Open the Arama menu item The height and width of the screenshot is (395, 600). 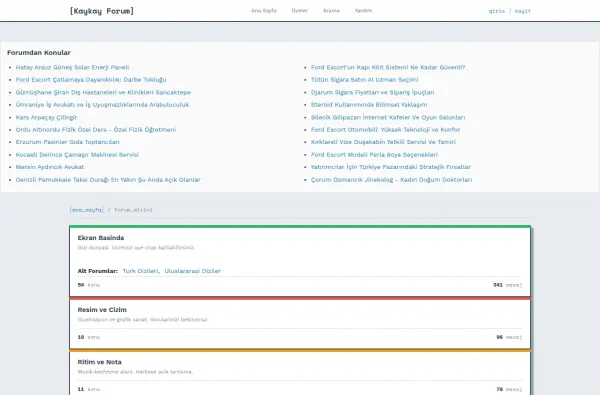pos(331,11)
